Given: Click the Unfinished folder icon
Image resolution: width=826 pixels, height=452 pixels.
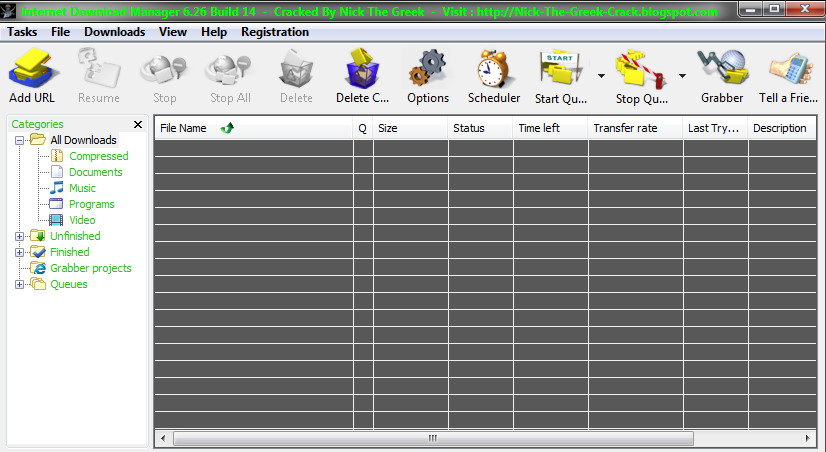Looking at the screenshot, I should pos(37,235).
